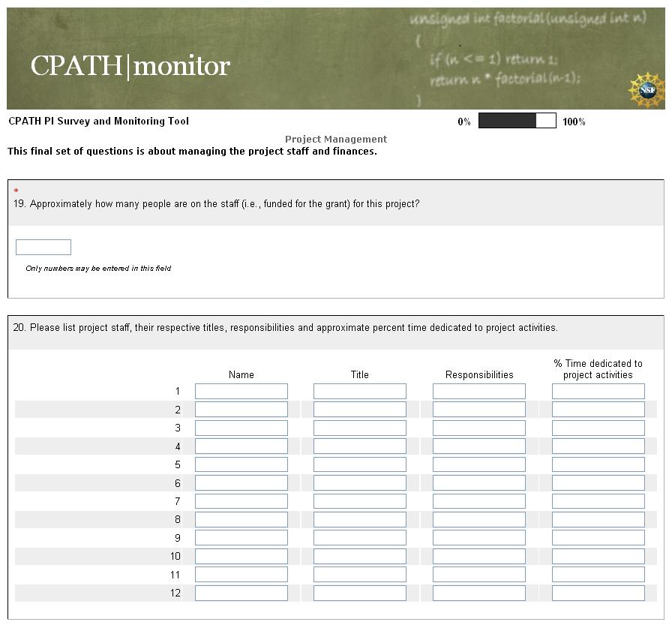Click 'CPATH PI Survey and Monitoring Tool' text
Viewport: 672px width, 631px height.
pyautogui.click(x=98, y=122)
